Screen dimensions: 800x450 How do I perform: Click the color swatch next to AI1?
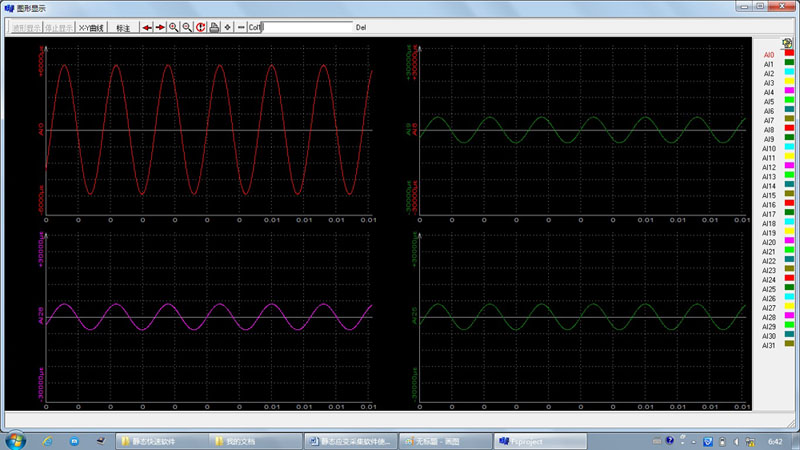[789, 64]
